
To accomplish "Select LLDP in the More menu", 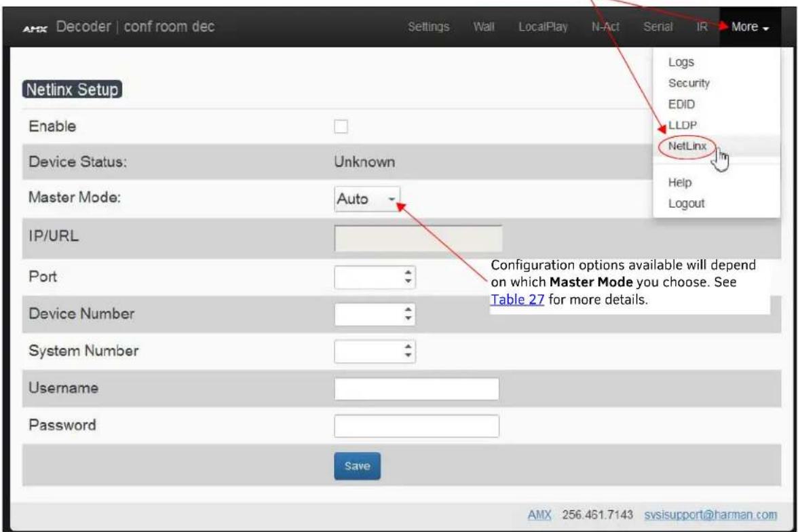I will (x=683, y=126).
